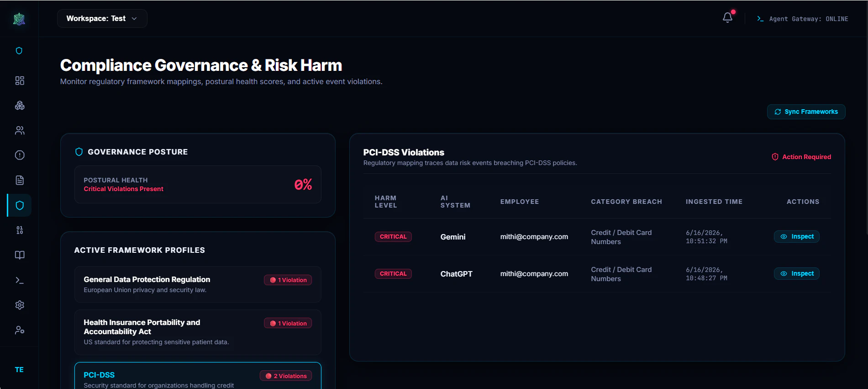Click the CRITICAL badge in Gemini row
This screenshot has height=389, width=868.
pos(393,237)
